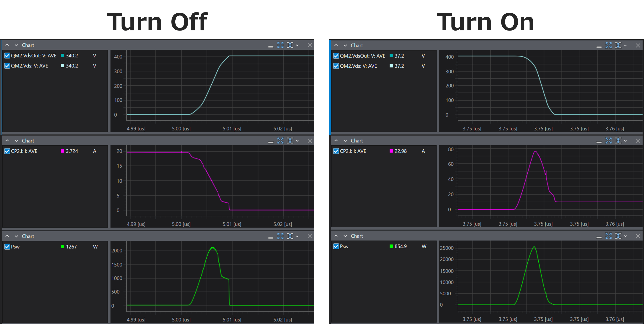The image size is (644, 324).
Task: Move the Turn On voltage chart up
Action: 336,45
